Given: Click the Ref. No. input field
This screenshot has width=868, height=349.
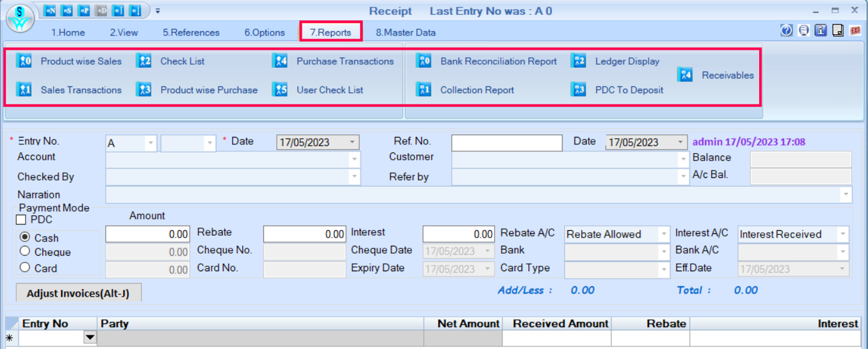Looking at the screenshot, I should coord(506,142).
